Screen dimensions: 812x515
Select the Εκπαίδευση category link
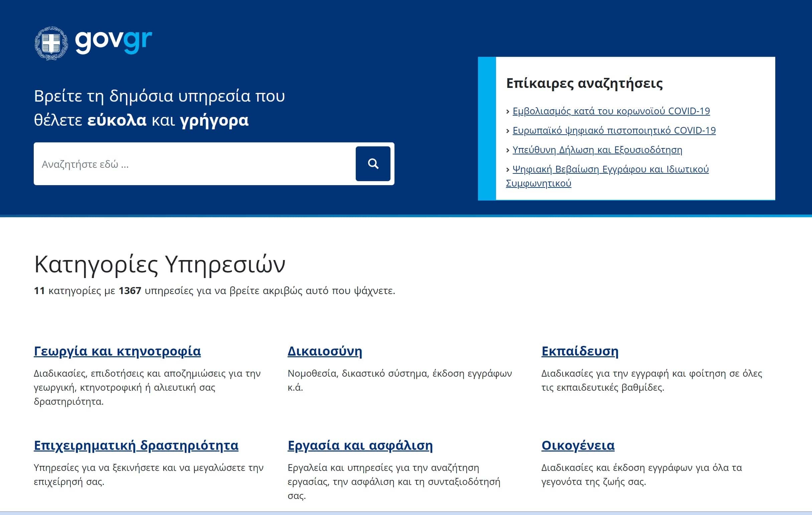[580, 351]
